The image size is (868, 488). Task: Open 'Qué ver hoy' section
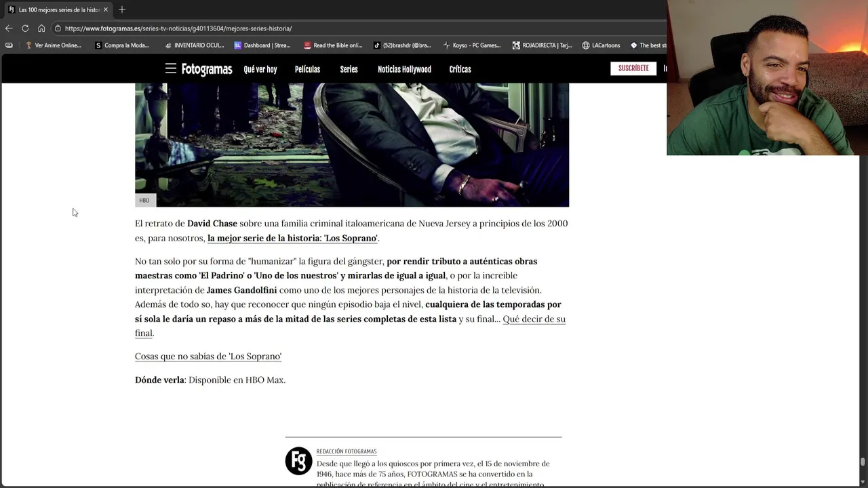coord(260,69)
